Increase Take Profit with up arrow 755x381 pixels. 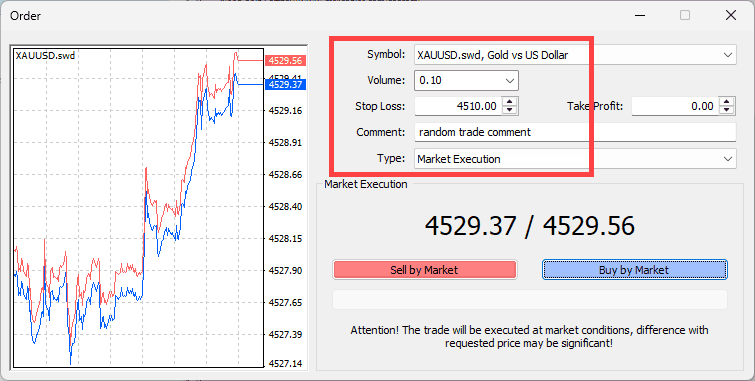click(727, 101)
